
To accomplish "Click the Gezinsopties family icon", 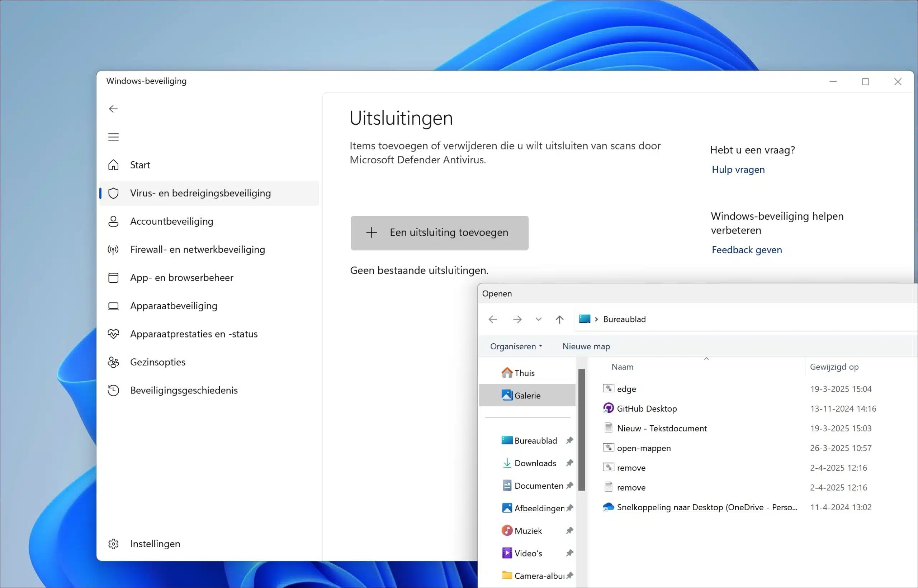I will pos(113,362).
